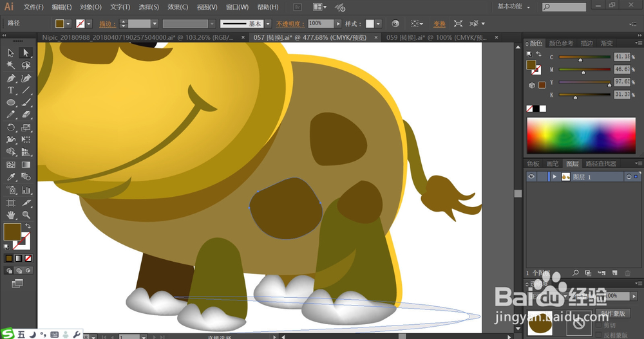
Task: Select the Ellipse tool
Action: (x=11, y=103)
